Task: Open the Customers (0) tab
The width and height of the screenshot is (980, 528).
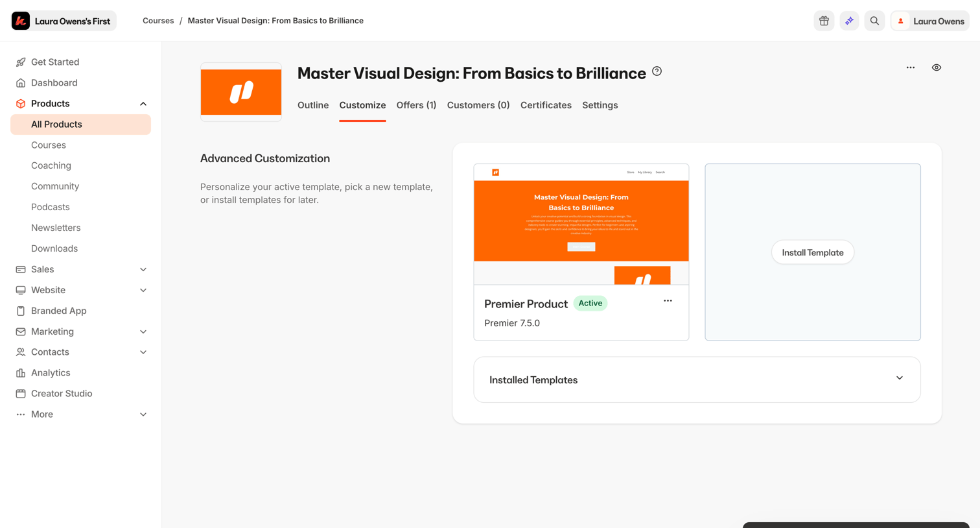Action: 478,105
